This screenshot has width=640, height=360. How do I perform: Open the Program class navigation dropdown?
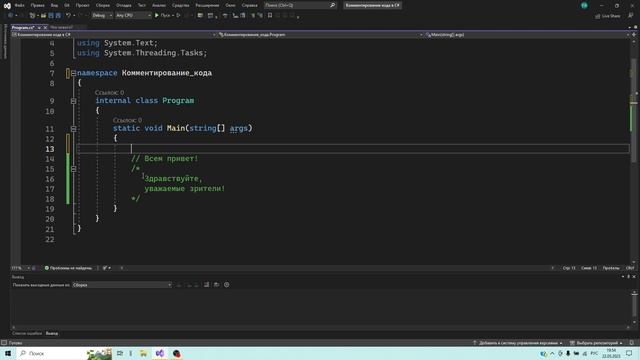[x=321, y=35]
